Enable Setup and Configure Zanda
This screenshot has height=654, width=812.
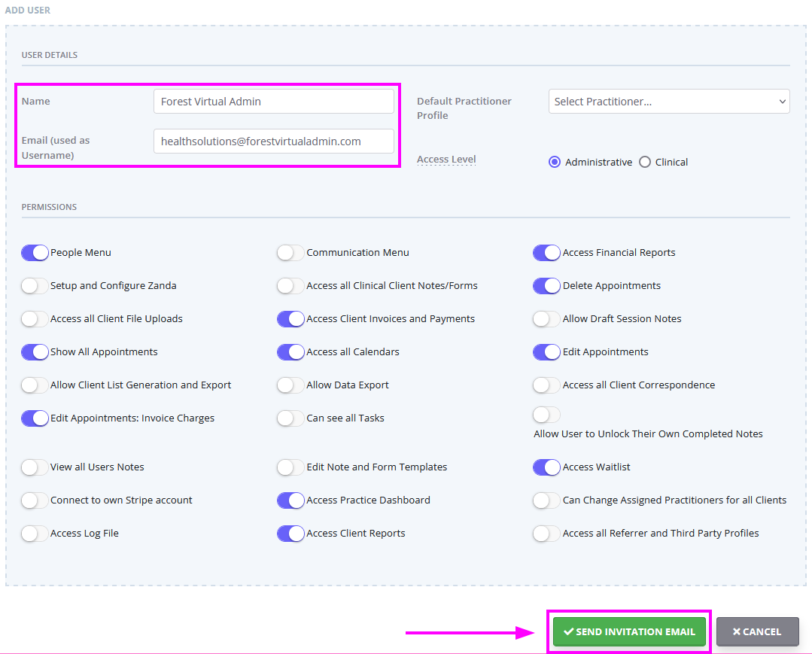point(34,285)
